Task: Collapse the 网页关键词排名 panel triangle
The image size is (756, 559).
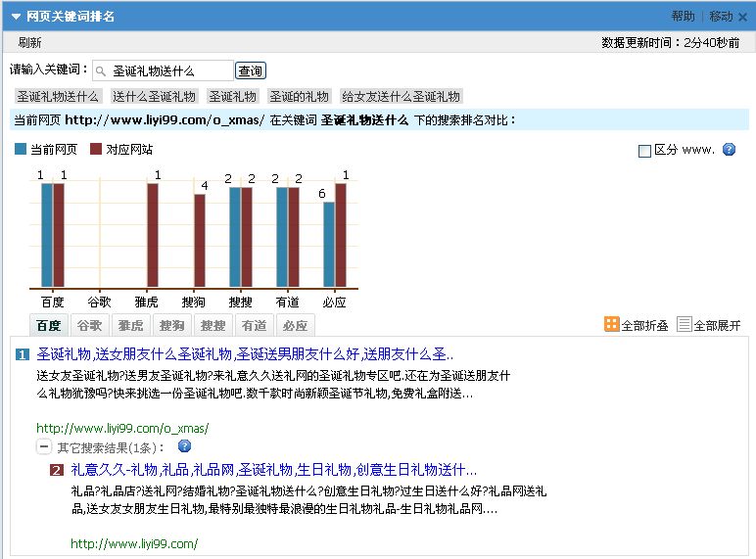Action: click(16, 17)
